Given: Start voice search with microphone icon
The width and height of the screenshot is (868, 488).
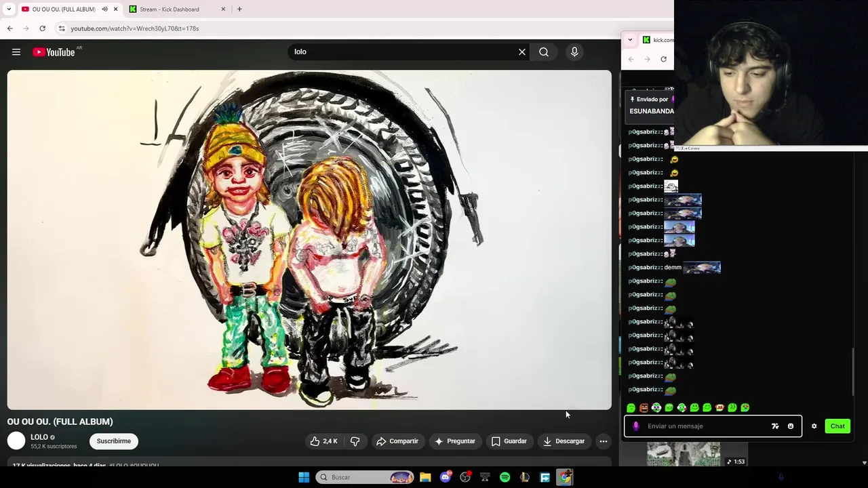Looking at the screenshot, I should click(574, 52).
